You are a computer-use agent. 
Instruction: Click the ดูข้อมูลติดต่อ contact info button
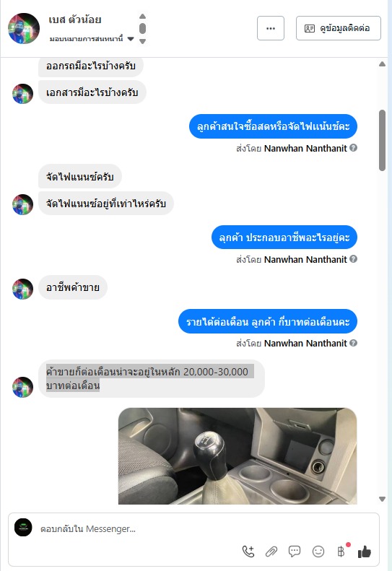point(339,28)
